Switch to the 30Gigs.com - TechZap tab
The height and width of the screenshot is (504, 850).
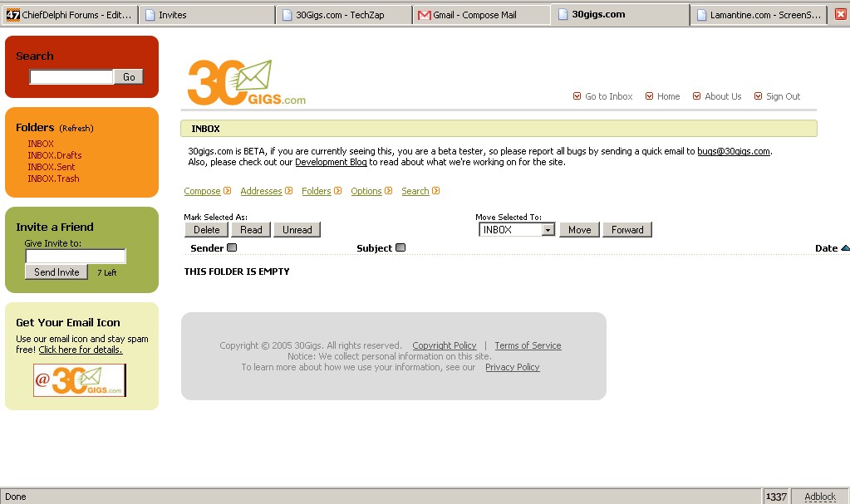tap(344, 15)
